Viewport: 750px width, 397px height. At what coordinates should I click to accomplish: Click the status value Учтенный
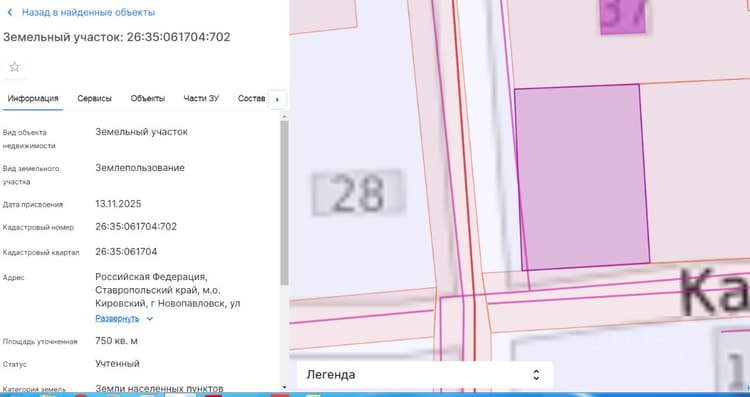tap(118, 364)
